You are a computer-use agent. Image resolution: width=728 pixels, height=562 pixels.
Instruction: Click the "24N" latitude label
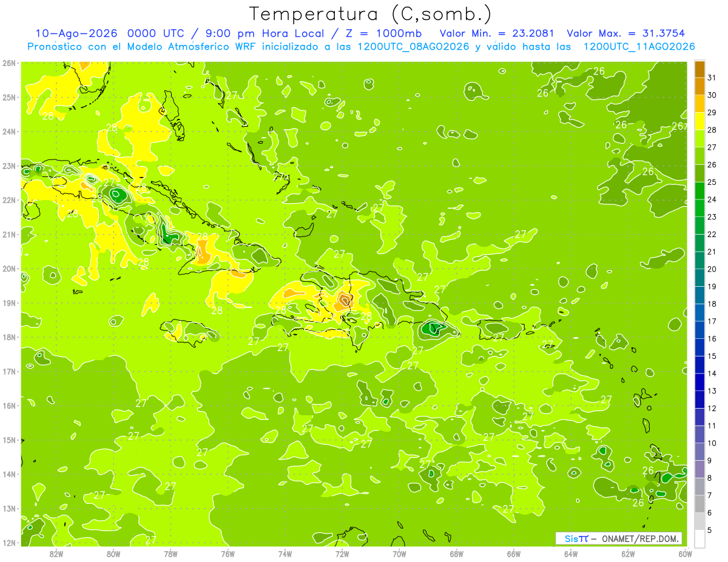tap(9, 132)
